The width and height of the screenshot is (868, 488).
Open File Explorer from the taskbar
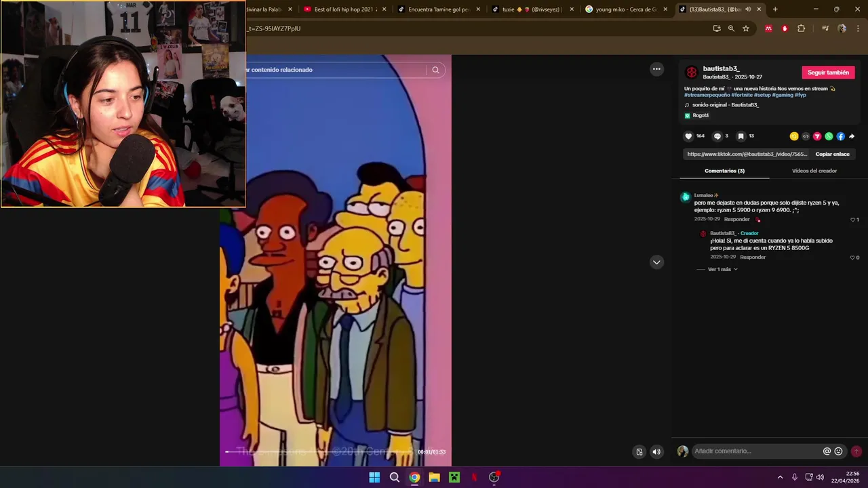434,477
